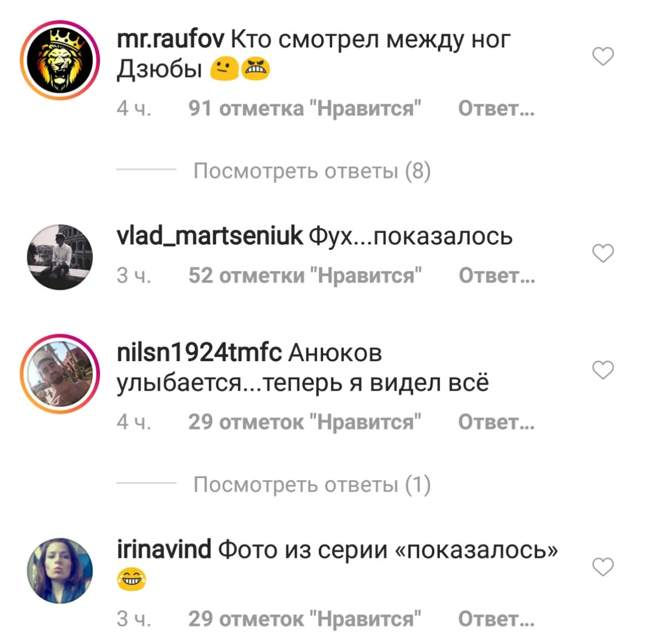Open the nilsn1924tmfc username link
Image resolution: width=653 pixels, height=644 pixels.
pos(199,353)
